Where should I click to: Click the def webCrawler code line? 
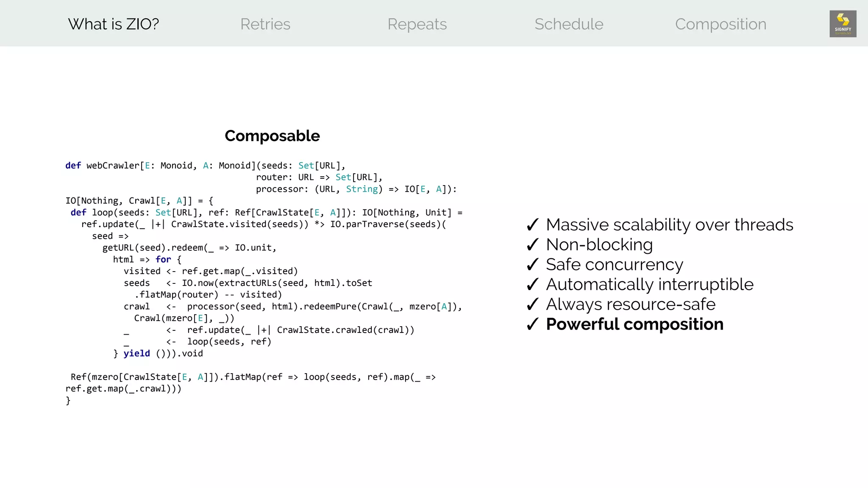pyautogui.click(x=206, y=166)
